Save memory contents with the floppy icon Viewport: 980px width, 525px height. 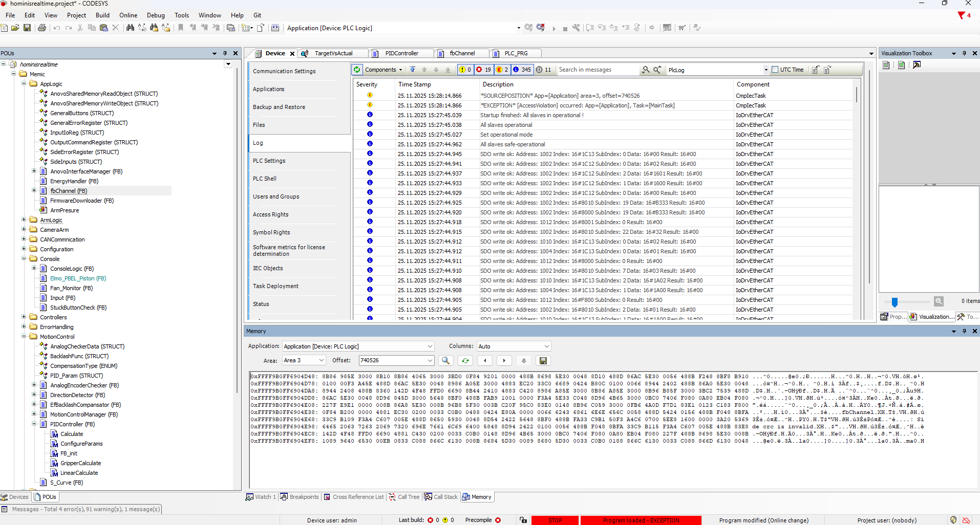point(543,361)
